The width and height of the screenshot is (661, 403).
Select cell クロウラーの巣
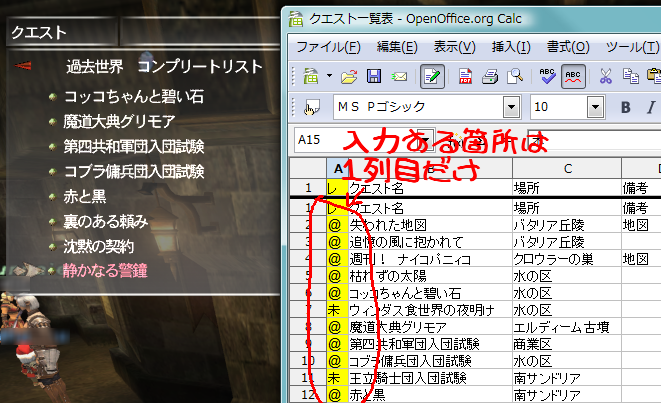[567, 259]
